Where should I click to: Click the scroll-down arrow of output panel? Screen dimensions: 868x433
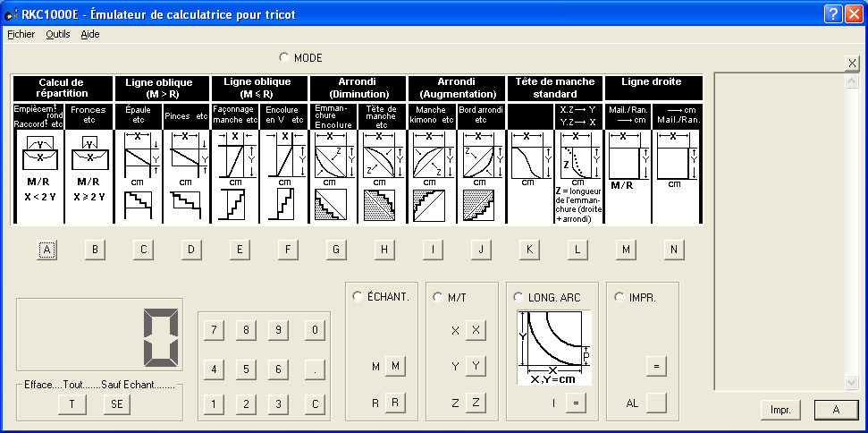pos(851,383)
